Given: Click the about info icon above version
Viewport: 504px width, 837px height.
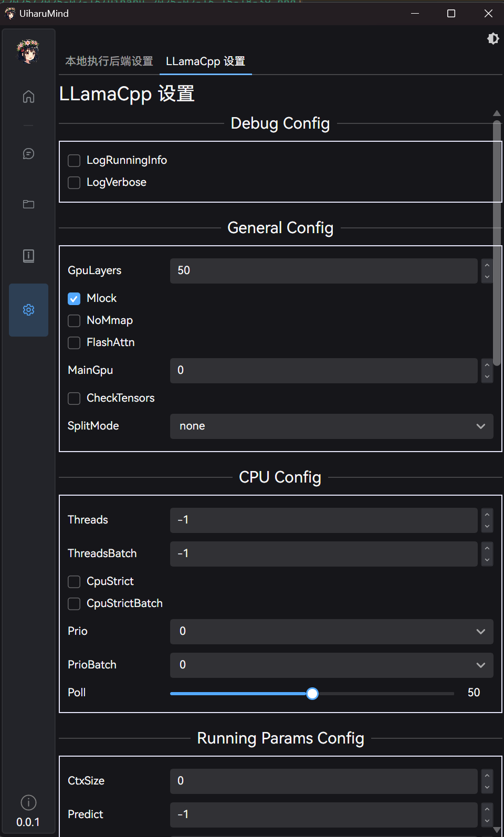Looking at the screenshot, I should click(28, 802).
